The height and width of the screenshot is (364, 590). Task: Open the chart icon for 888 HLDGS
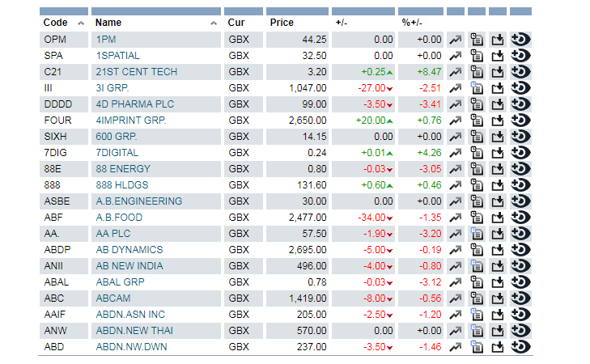click(x=456, y=185)
